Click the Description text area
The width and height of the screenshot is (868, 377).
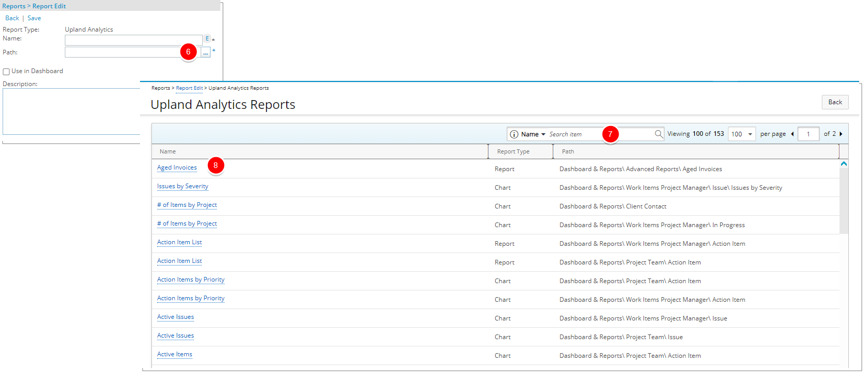coord(72,111)
